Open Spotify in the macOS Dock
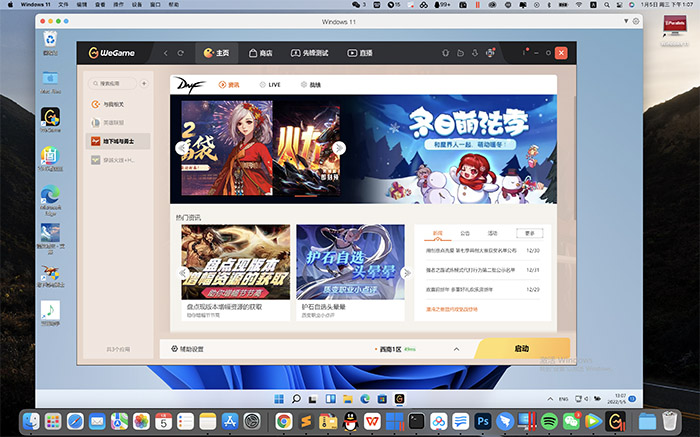 (549, 421)
